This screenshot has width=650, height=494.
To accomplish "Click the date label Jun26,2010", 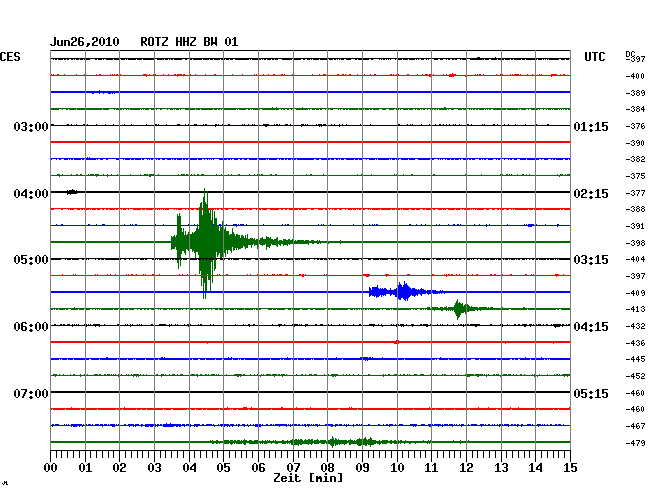I will click(85, 42).
